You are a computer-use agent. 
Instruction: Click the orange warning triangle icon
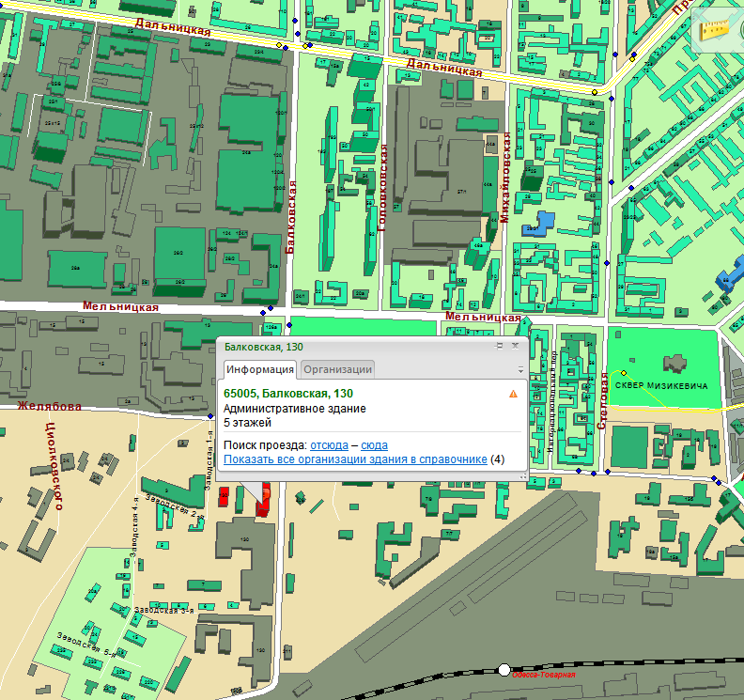(513, 394)
